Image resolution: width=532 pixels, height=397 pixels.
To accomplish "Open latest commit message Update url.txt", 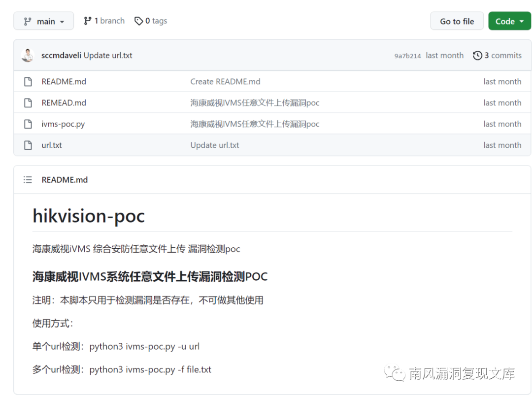I will 108,55.
